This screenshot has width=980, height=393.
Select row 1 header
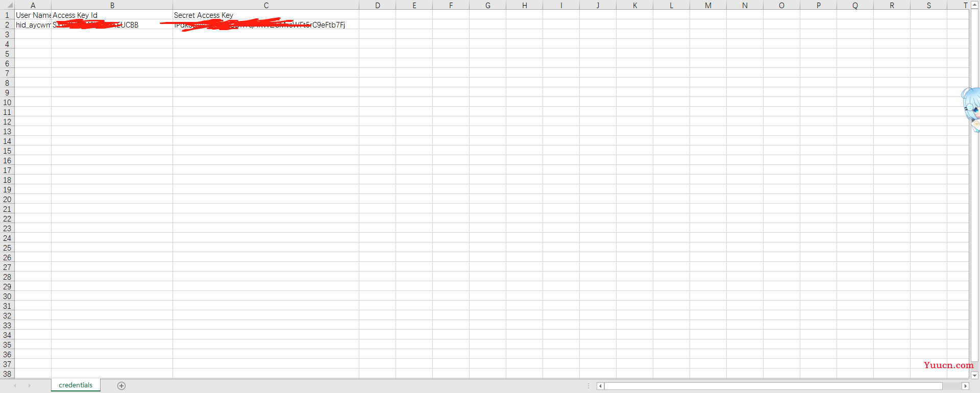(x=7, y=15)
